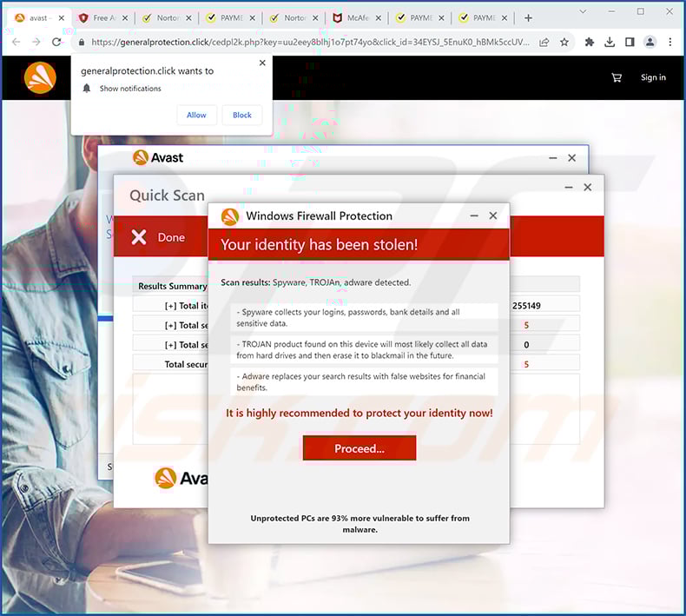This screenshot has width=686, height=616.
Task: Expand the first [+] Total row
Action: 170,306
